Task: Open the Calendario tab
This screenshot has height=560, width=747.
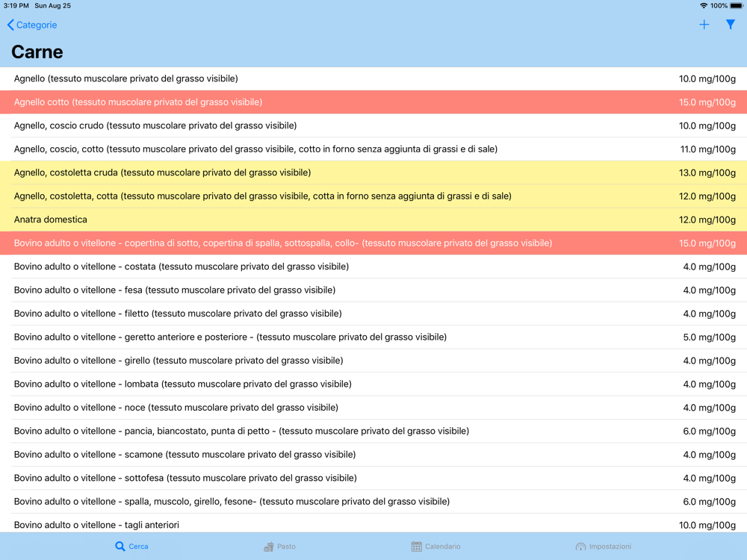Action: [436, 547]
